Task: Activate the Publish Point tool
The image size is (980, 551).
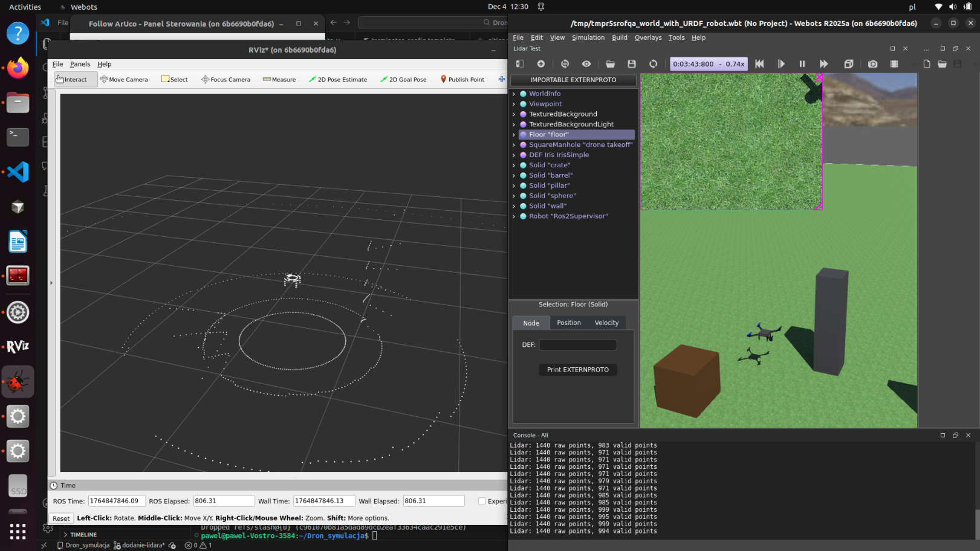Action: [462, 80]
